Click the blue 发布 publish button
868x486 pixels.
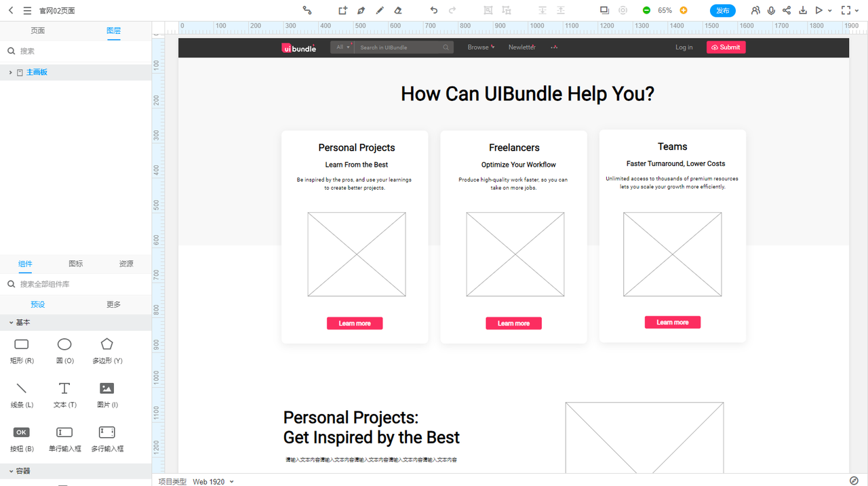[723, 10]
